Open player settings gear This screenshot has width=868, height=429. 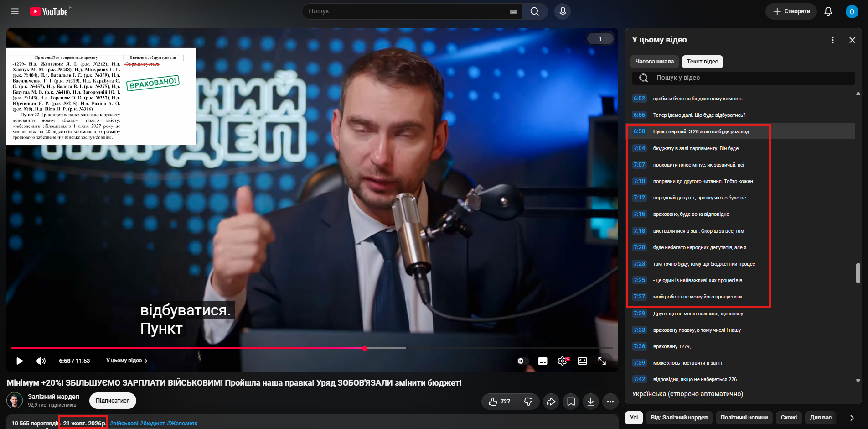pos(563,361)
